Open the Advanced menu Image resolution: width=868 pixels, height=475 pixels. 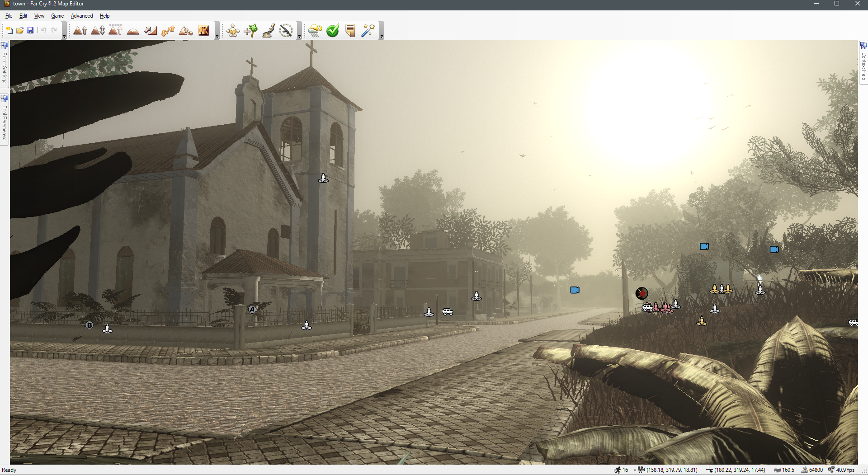click(82, 16)
